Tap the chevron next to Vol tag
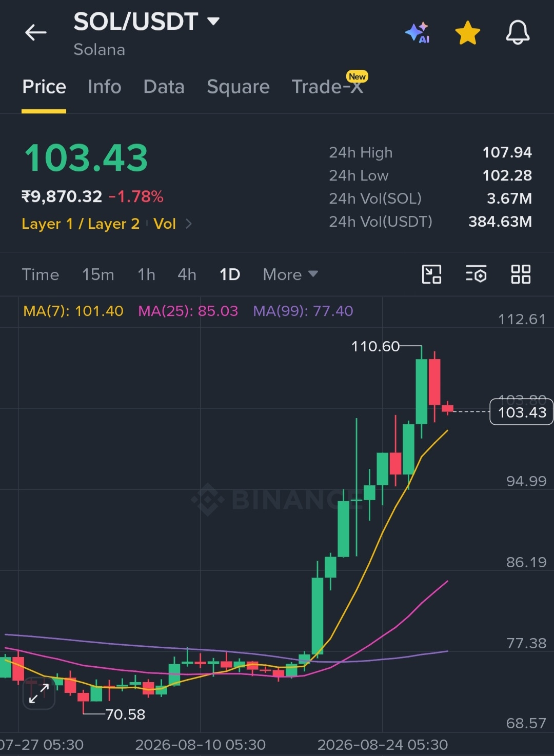The width and height of the screenshot is (554, 756). (188, 224)
